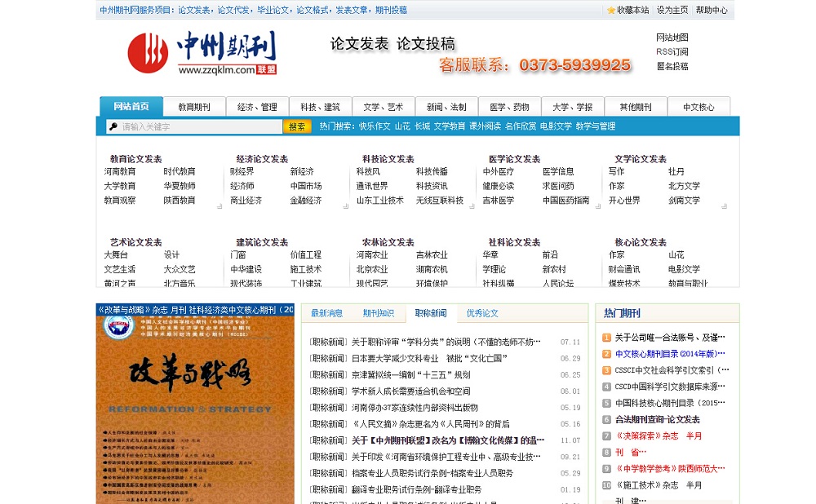816x504 pixels.
Task: Open the 网站首页 tab
Action: [131, 106]
